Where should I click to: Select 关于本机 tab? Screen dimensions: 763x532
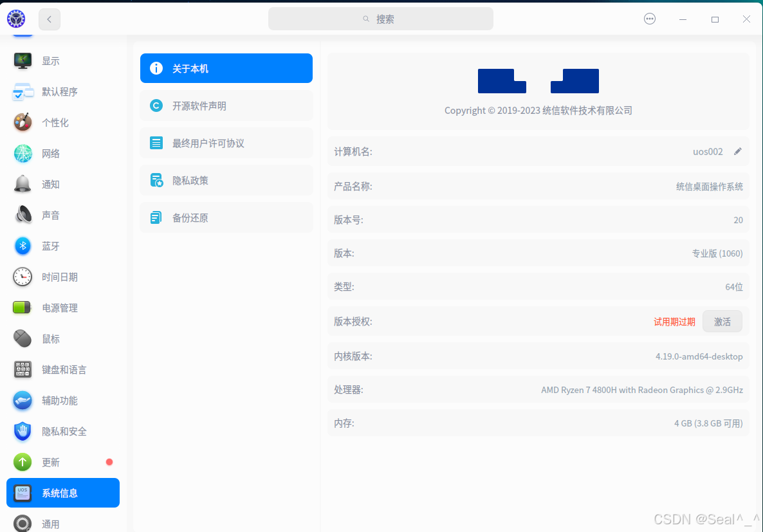click(226, 68)
